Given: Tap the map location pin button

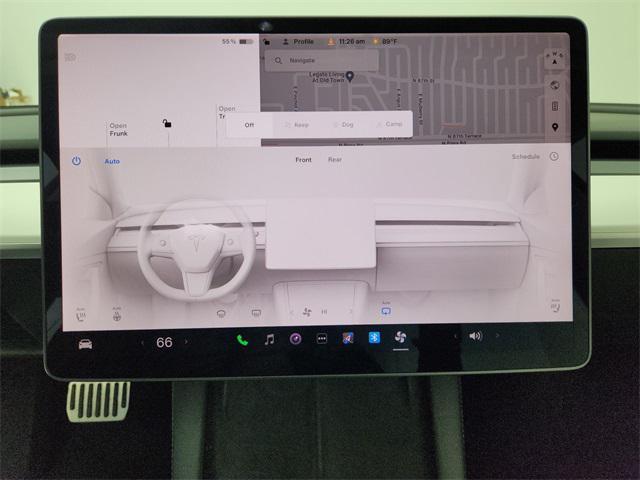Looking at the screenshot, I should (555, 127).
